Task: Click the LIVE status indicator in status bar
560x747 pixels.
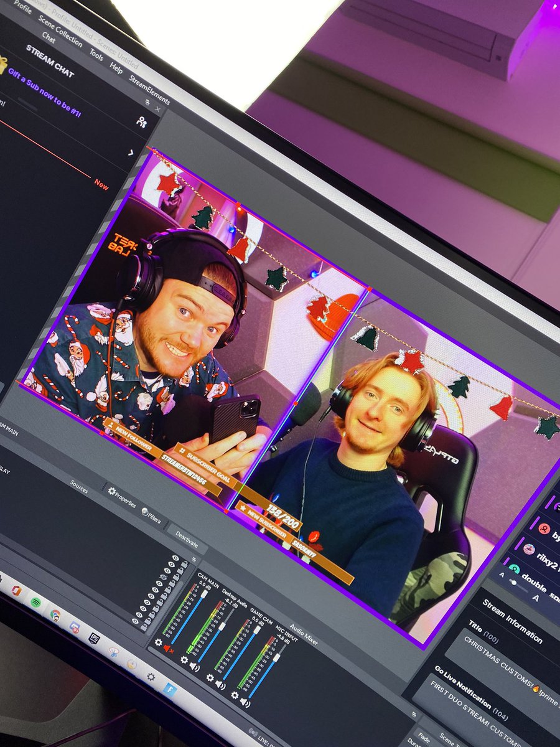Action: point(263,738)
